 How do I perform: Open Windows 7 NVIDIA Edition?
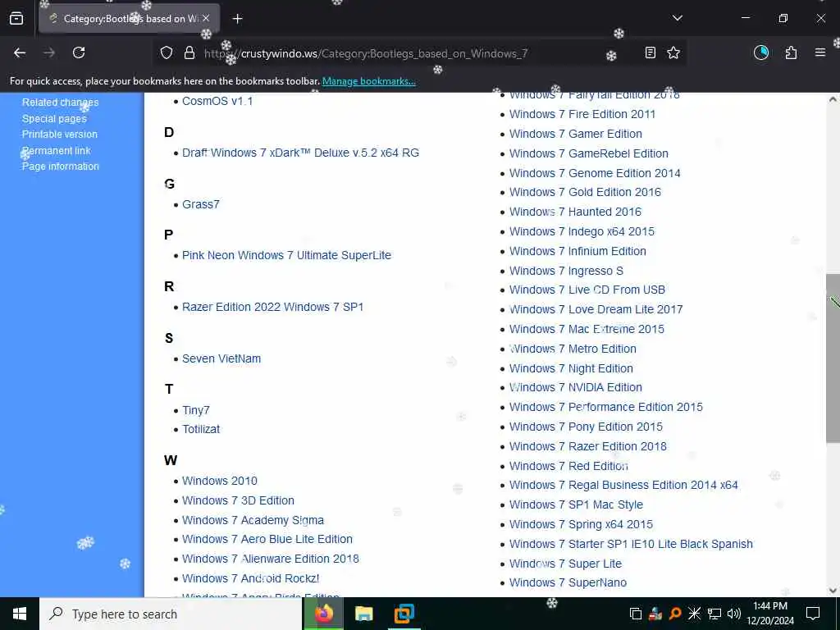[x=575, y=387]
